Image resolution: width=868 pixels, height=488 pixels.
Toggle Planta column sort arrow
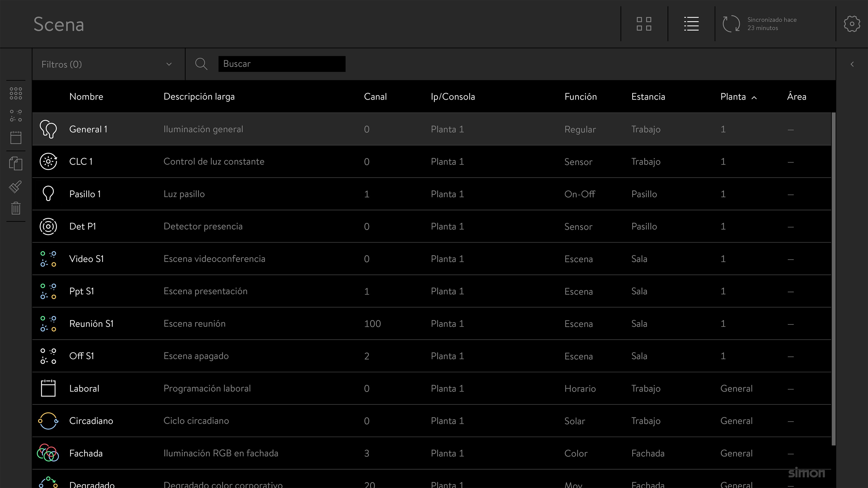[754, 98]
